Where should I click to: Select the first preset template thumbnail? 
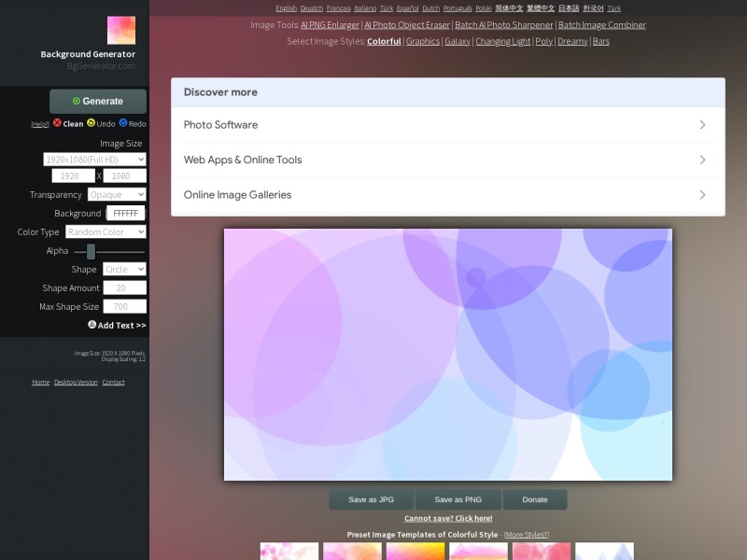[x=289, y=551]
